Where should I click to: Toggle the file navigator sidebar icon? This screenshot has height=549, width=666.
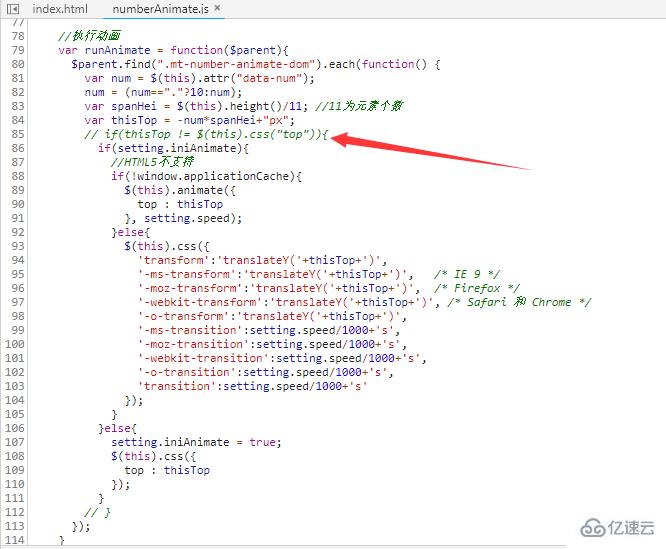pos(13,8)
